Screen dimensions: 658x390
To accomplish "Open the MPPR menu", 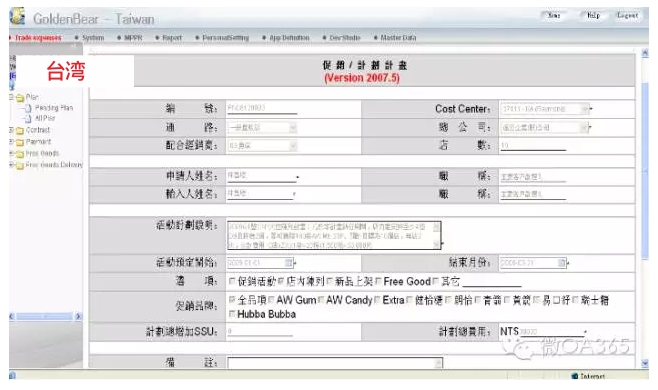I will 133,38.
